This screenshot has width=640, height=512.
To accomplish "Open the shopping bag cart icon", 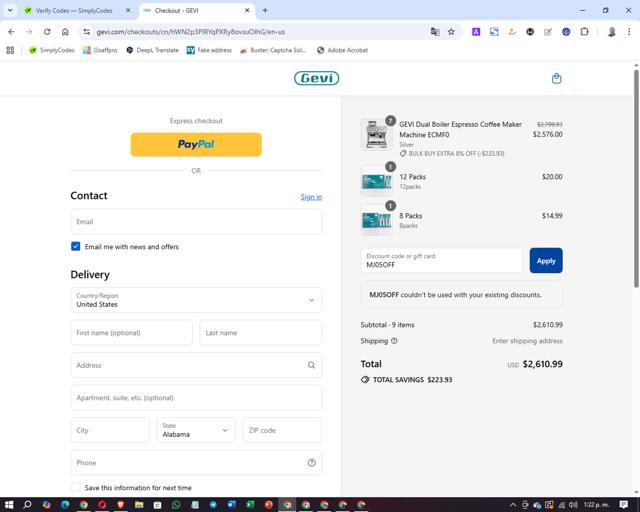I will (556, 78).
